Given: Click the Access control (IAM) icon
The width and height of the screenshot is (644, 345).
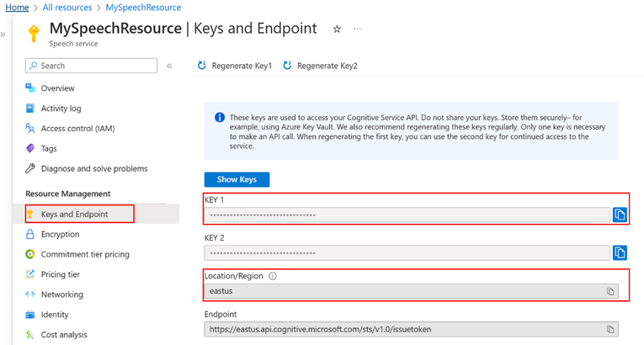Looking at the screenshot, I should (30, 128).
